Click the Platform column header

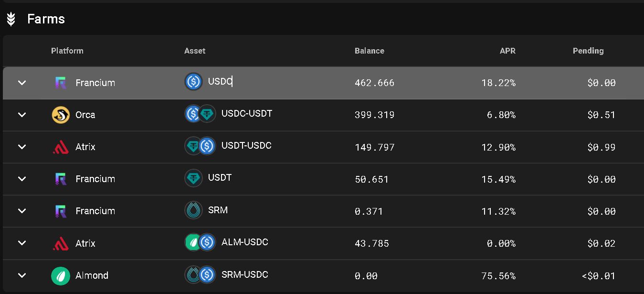pyautogui.click(x=67, y=51)
